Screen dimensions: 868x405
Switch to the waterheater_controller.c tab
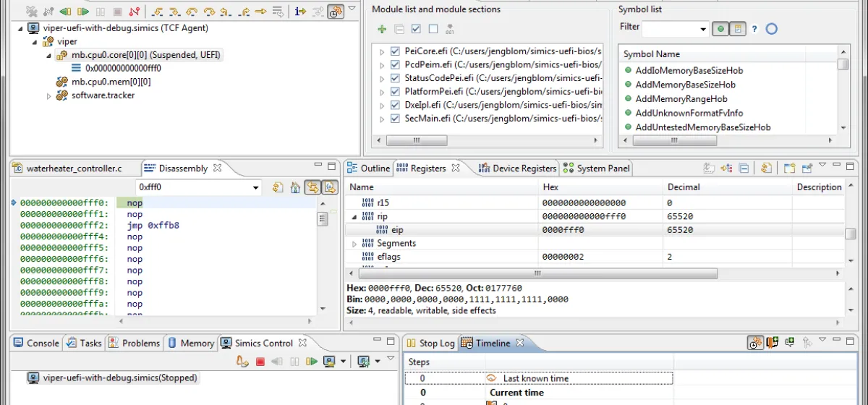coord(74,169)
